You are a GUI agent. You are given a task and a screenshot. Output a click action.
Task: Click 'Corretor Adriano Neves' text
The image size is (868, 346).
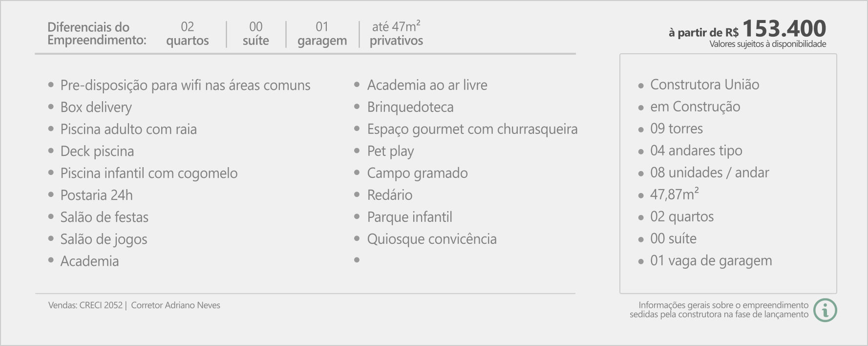coord(176,305)
